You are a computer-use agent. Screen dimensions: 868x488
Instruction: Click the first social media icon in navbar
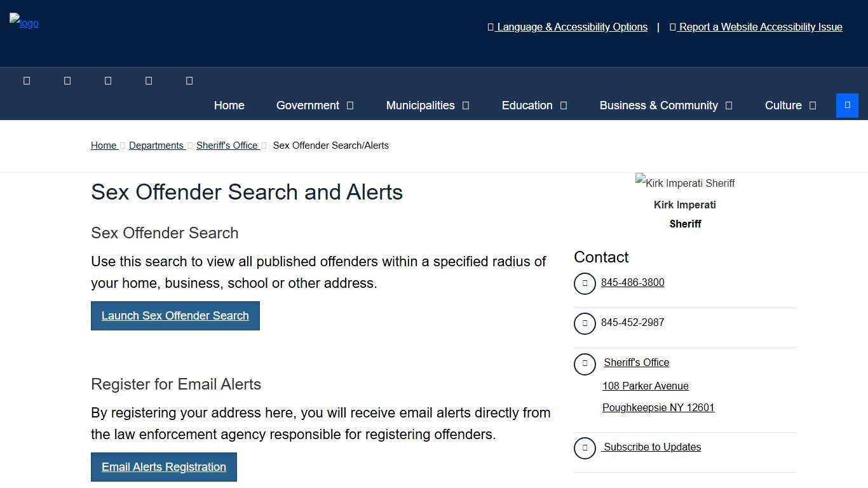tap(27, 80)
